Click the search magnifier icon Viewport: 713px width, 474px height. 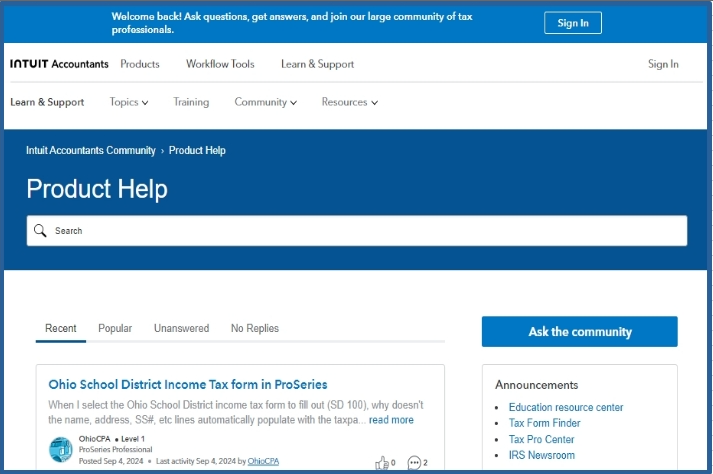pos(40,231)
